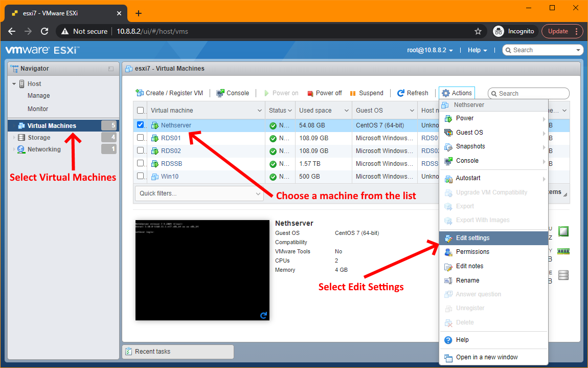Click the orange Suspend pause icon

(352, 94)
